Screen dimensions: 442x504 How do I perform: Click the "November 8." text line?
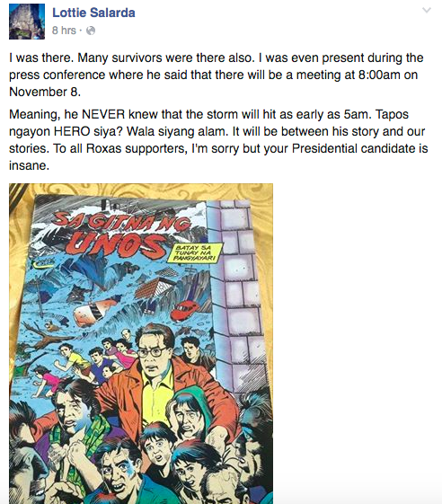[45, 92]
